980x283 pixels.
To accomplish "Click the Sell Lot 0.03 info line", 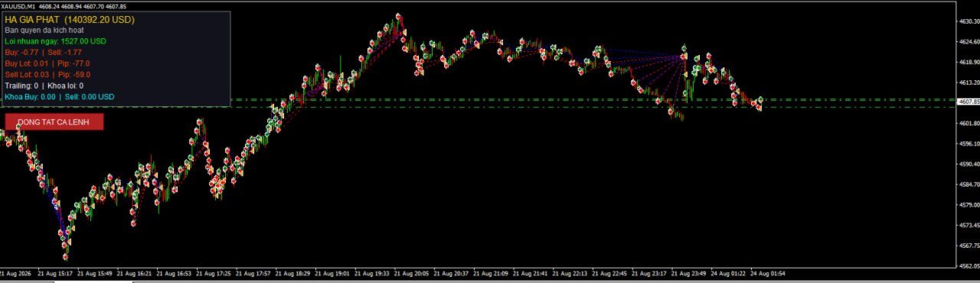I will pyautogui.click(x=47, y=75).
